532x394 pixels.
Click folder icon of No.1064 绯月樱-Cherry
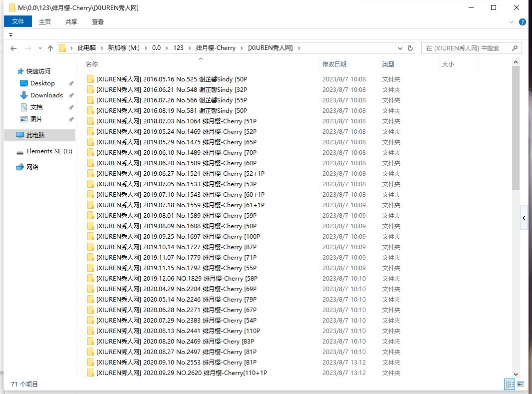pos(90,121)
